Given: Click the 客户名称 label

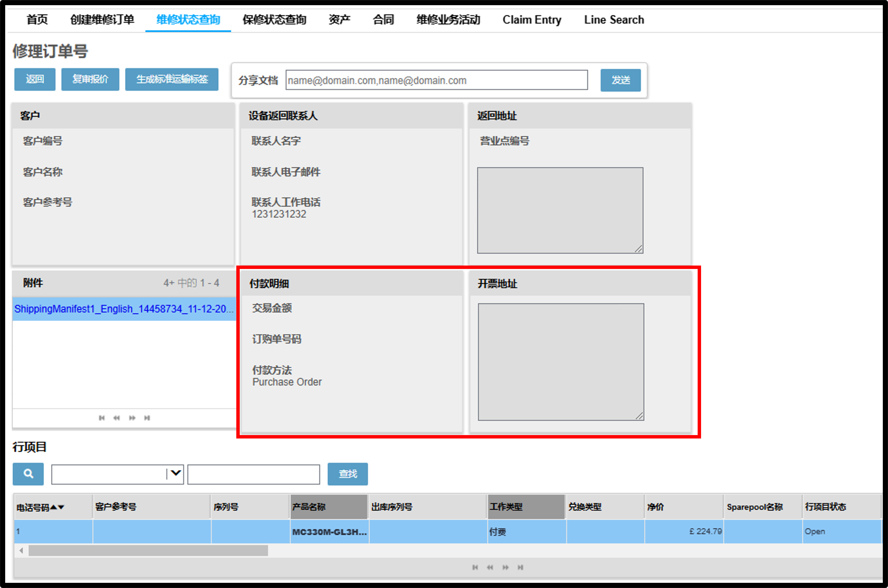Looking at the screenshot, I should [x=43, y=172].
